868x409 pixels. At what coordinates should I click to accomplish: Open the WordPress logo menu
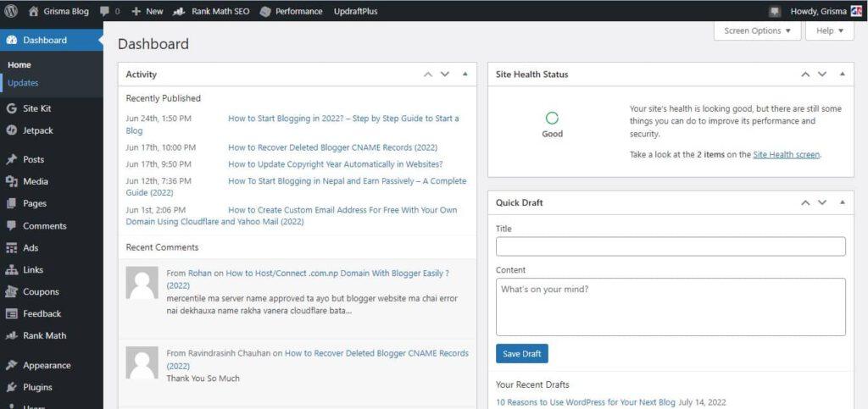click(11, 11)
